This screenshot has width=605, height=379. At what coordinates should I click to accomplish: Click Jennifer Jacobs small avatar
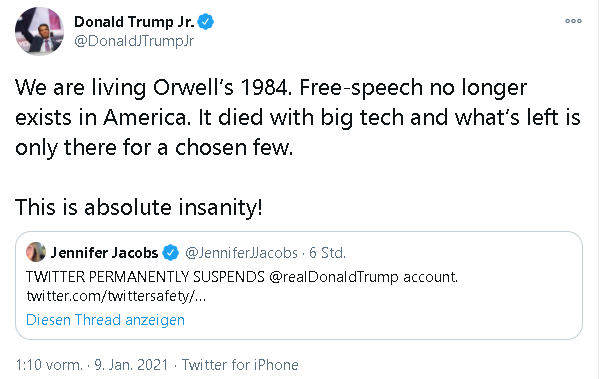pos(35,252)
